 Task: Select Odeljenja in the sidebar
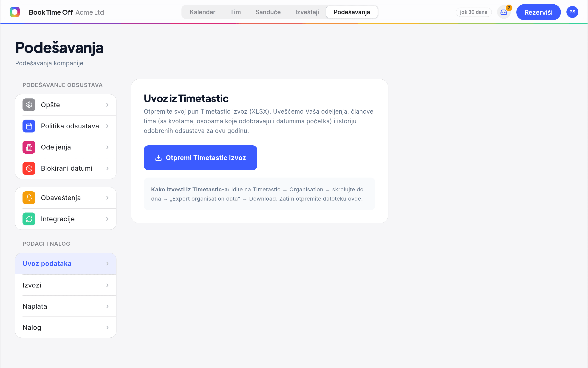tap(66, 147)
